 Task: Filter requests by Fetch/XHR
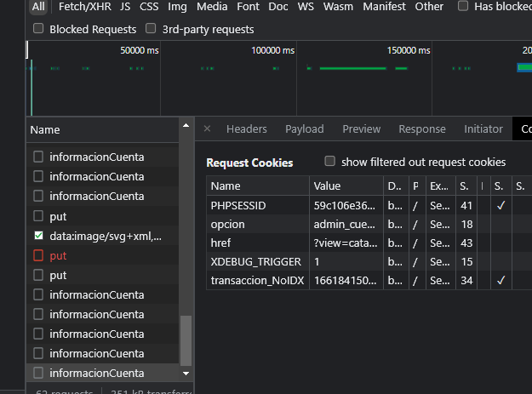click(x=85, y=7)
